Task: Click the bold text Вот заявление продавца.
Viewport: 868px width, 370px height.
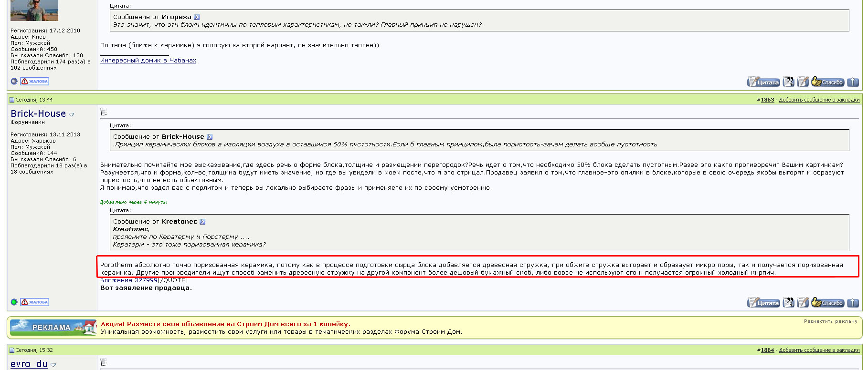Action: tap(146, 288)
